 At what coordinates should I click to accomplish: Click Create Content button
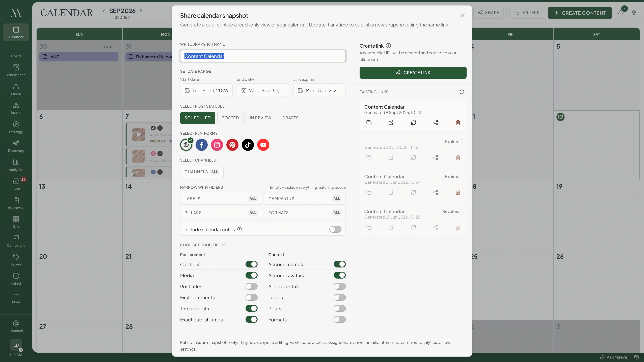pyautogui.click(x=580, y=13)
